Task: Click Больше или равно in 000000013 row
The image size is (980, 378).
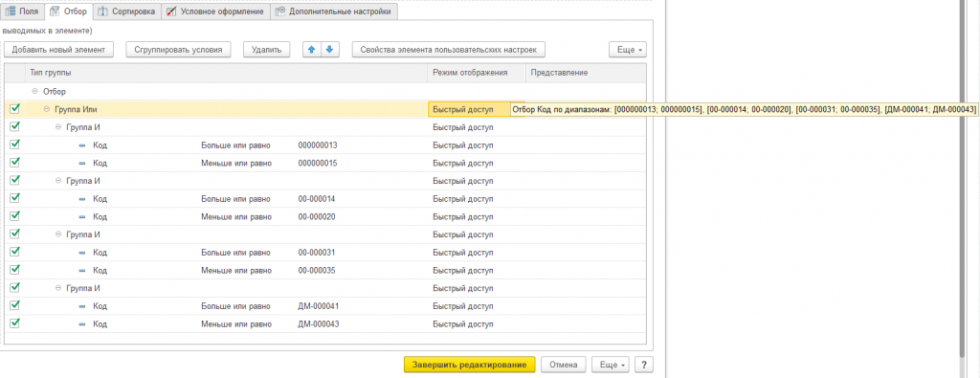Action: click(235, 145)
